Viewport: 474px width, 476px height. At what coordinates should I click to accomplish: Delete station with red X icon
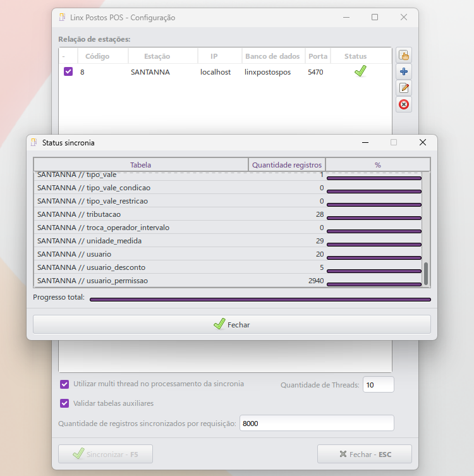404,104
